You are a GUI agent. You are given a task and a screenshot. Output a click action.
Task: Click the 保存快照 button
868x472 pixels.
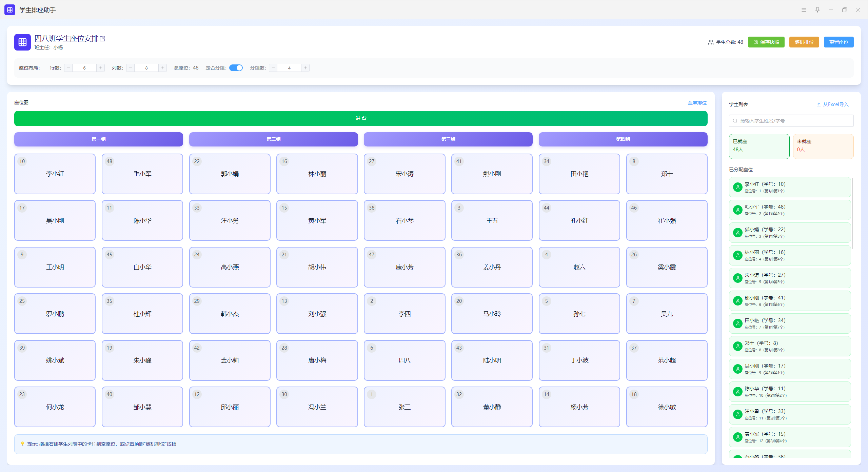coord(766,42)
